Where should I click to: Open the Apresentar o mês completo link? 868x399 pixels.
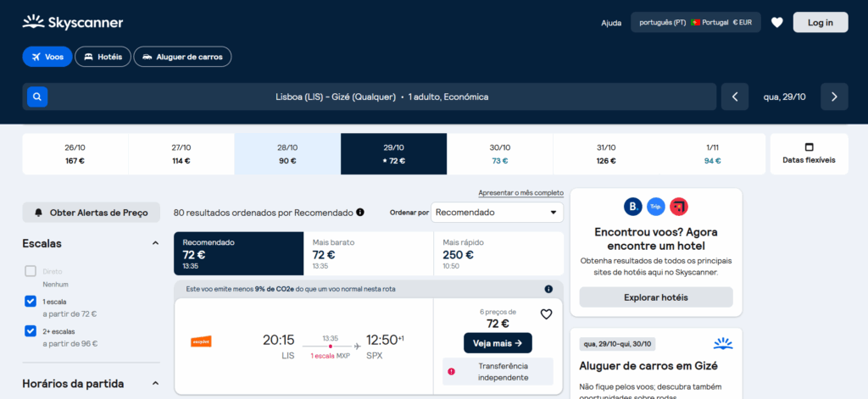[x=520, y=193]
